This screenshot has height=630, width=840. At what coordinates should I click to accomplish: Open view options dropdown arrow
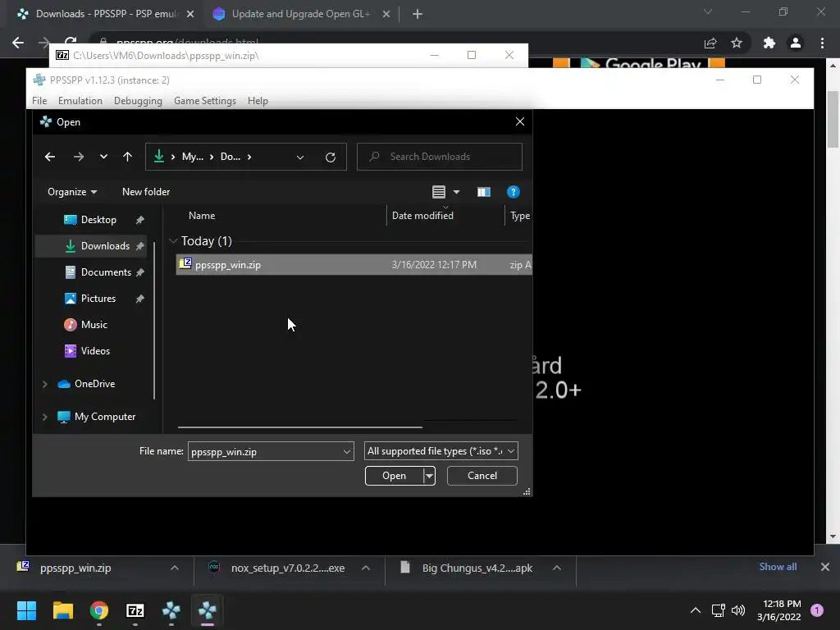456,192
